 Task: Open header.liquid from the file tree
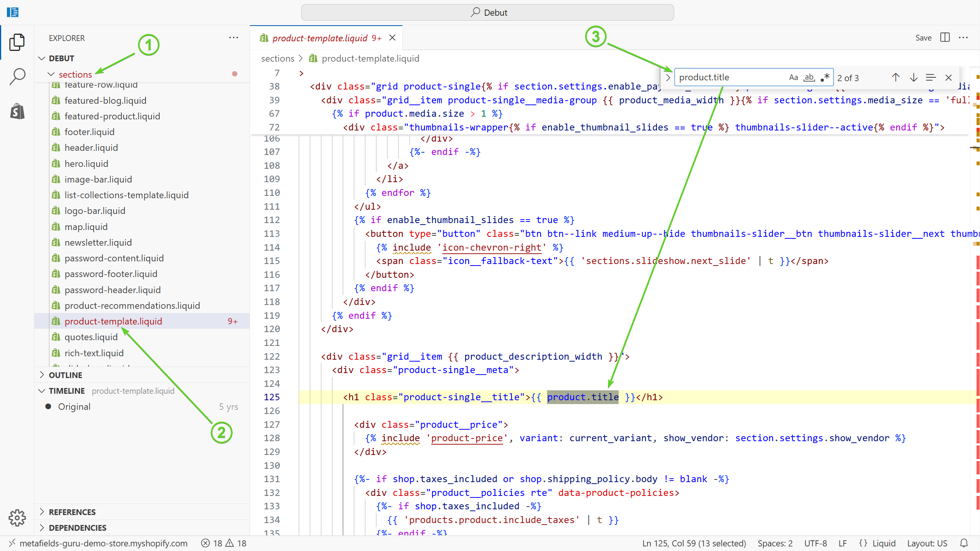click(x=91, y=148)
